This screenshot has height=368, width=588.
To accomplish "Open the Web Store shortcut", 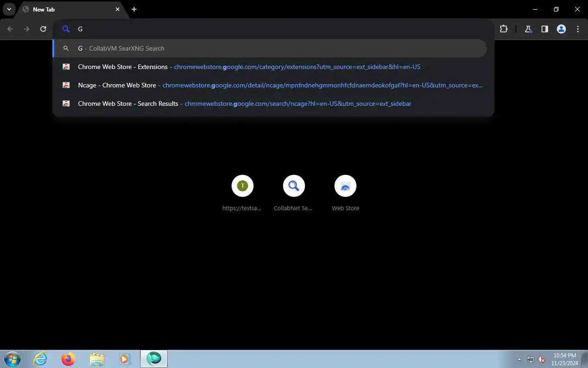I will tap(345, 193).
